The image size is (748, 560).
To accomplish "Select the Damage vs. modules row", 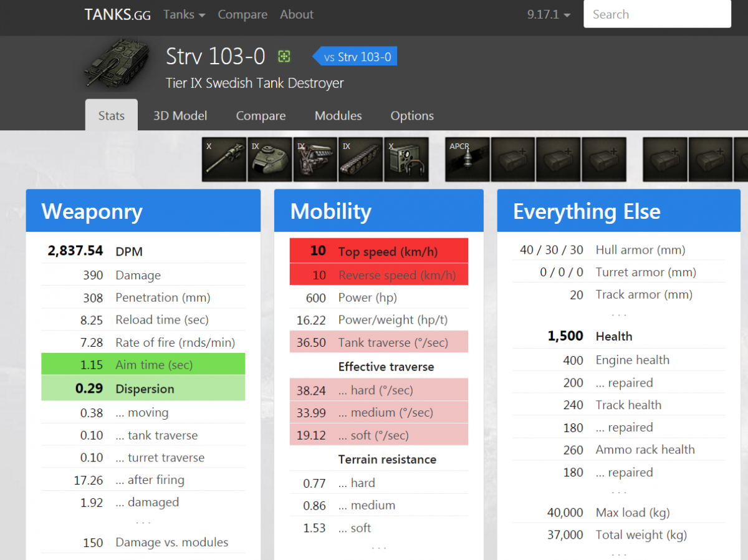I will click(x=143, y=543).
